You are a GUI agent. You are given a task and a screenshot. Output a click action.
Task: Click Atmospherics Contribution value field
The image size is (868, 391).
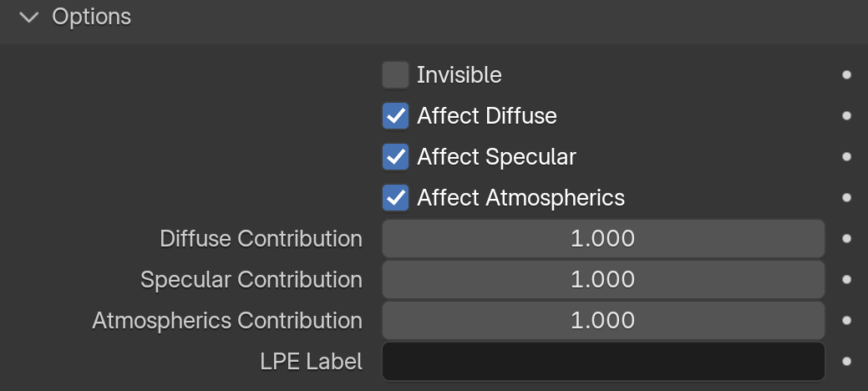pos(603,321)
